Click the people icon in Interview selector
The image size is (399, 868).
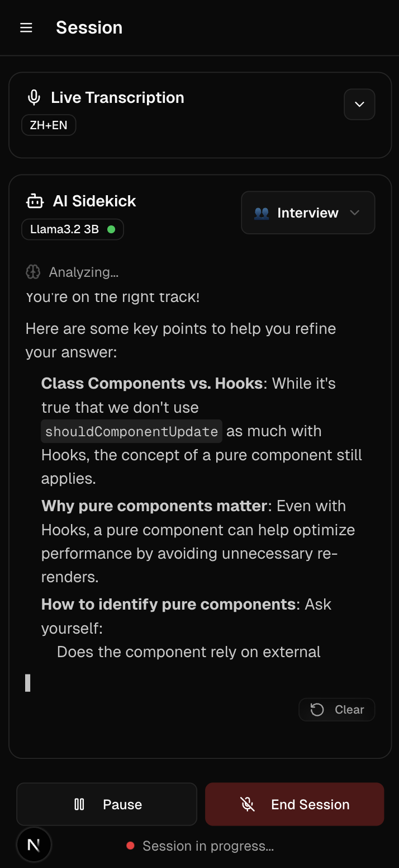262,213
